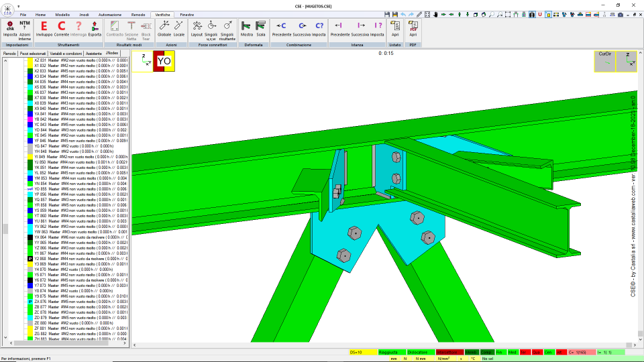Open the quick access toolbar dropdown arrow
Image resolution: width=644 pixels, height=362 pixels.
click(x=19, y=7)
